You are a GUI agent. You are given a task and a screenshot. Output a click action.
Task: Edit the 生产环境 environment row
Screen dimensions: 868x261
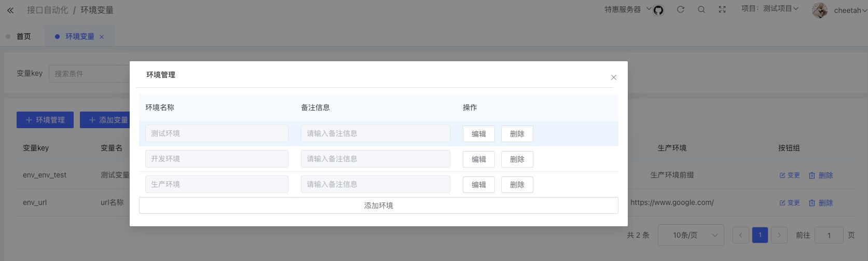(x=478, y=185)
